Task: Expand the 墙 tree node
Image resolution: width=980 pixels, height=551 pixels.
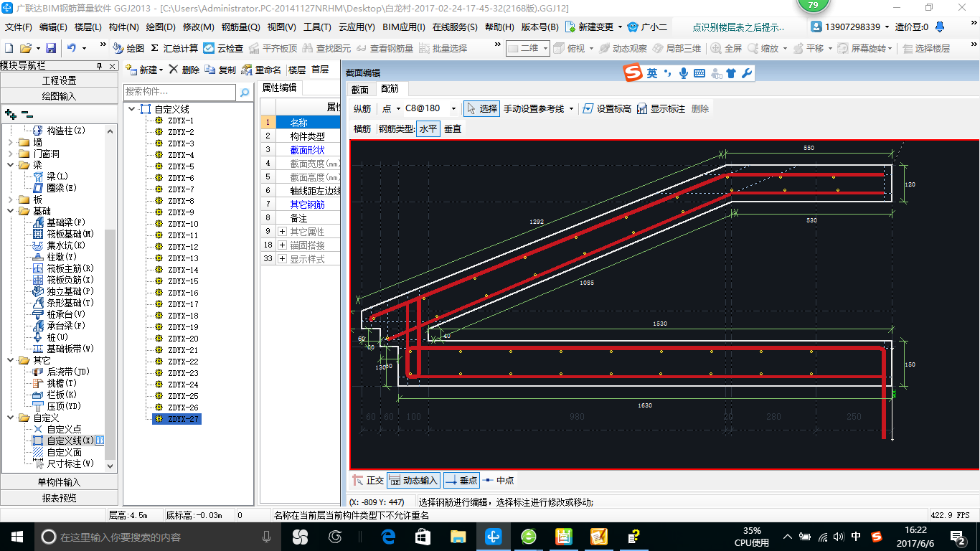Action: click(x=10, y=142)
